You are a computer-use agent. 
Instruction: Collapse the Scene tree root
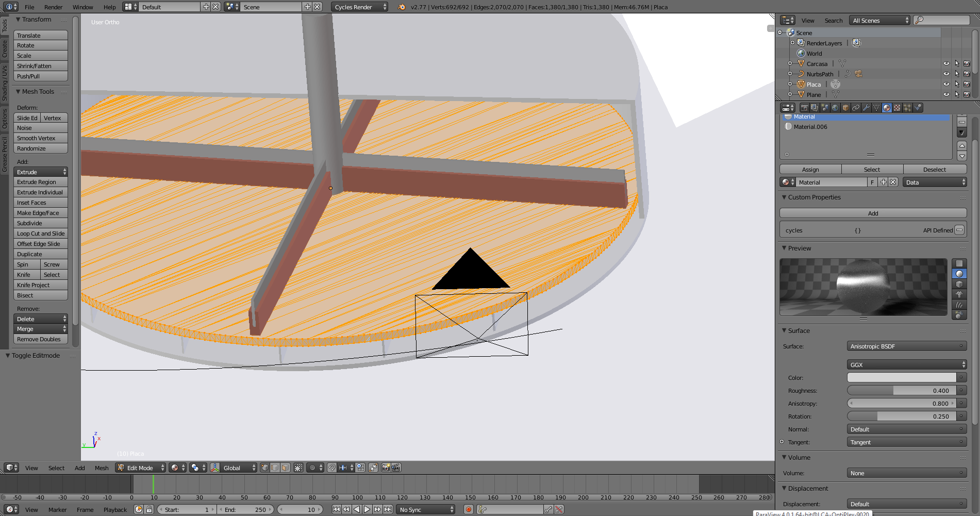[x=780, y=32]
